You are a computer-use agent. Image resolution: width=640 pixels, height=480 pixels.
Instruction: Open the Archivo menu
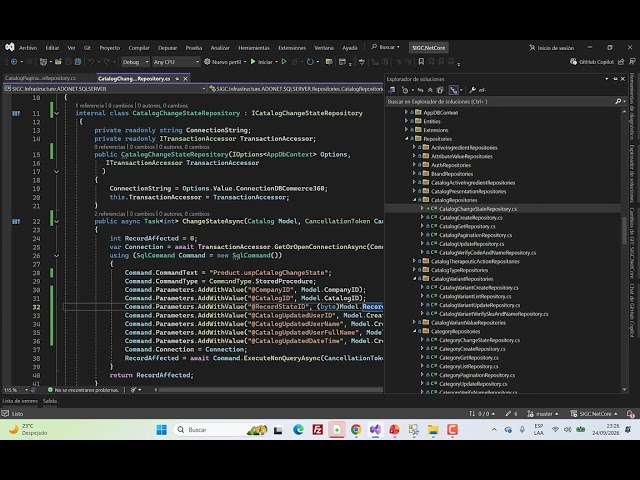point(28,48)
